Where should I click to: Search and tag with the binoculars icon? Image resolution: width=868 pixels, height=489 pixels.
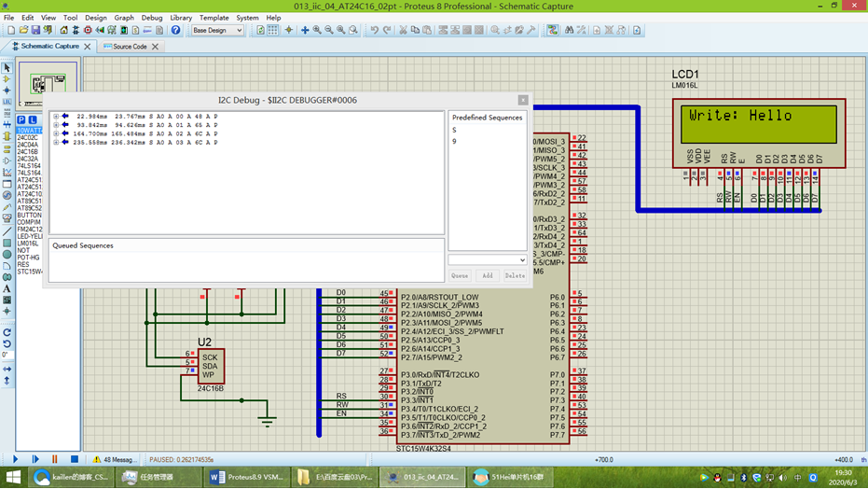569,31
